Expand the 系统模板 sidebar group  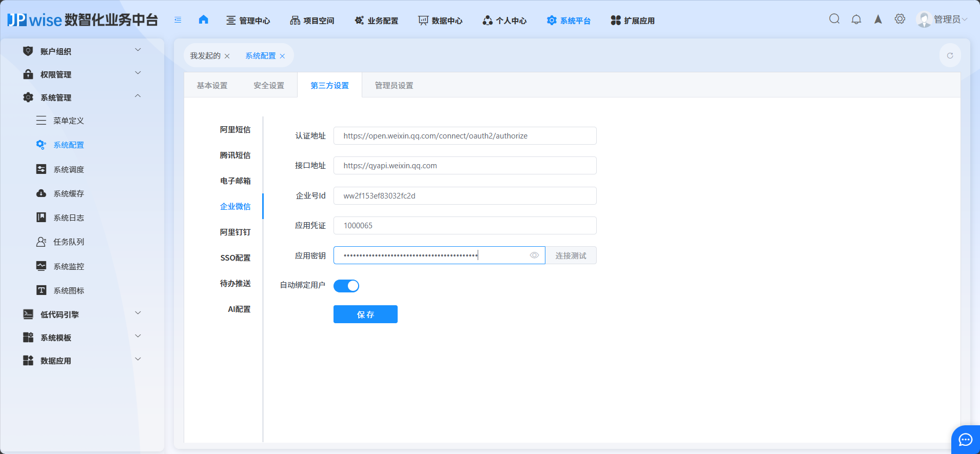point(138,336)
